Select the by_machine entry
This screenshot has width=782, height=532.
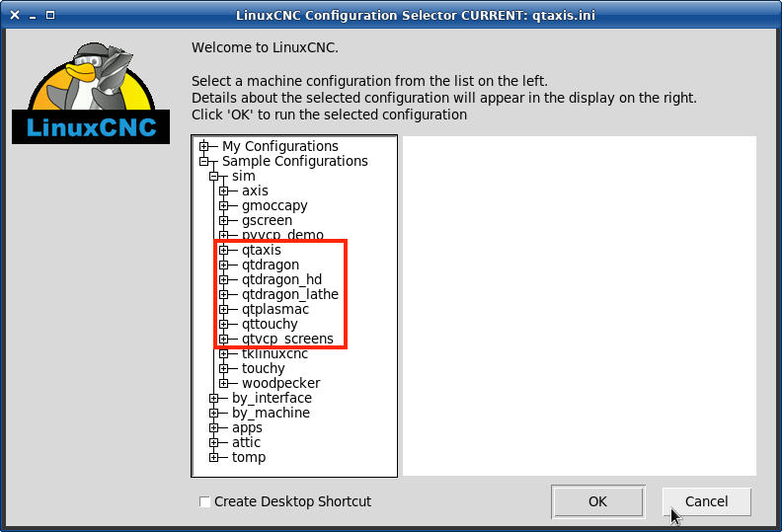pos(271,413)
